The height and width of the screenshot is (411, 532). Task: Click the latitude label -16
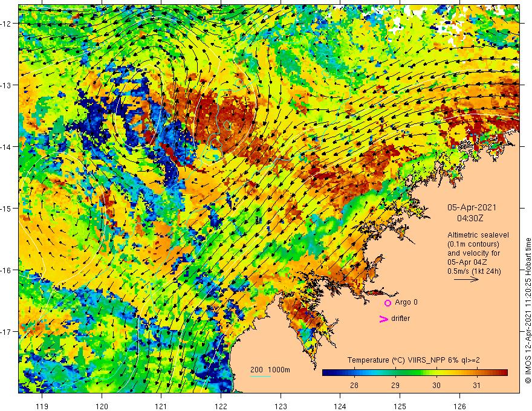click(7, 270)
